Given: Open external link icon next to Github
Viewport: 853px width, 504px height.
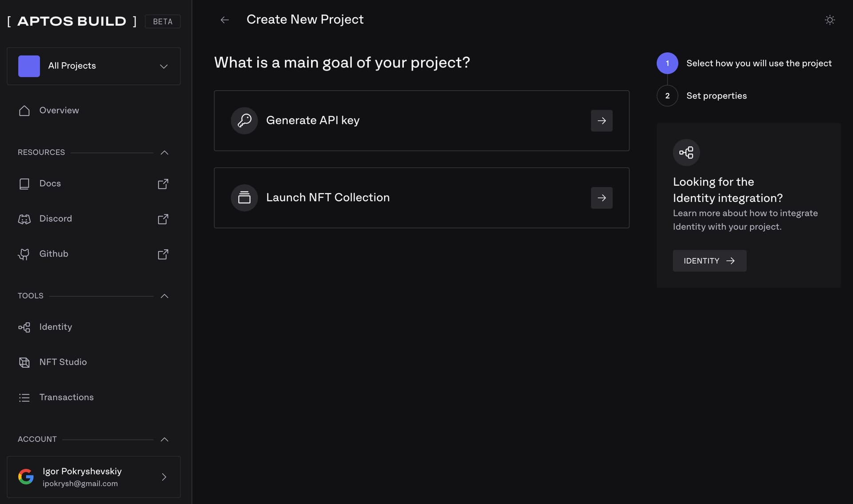Looking at the screenshot, I should point(163,254).
